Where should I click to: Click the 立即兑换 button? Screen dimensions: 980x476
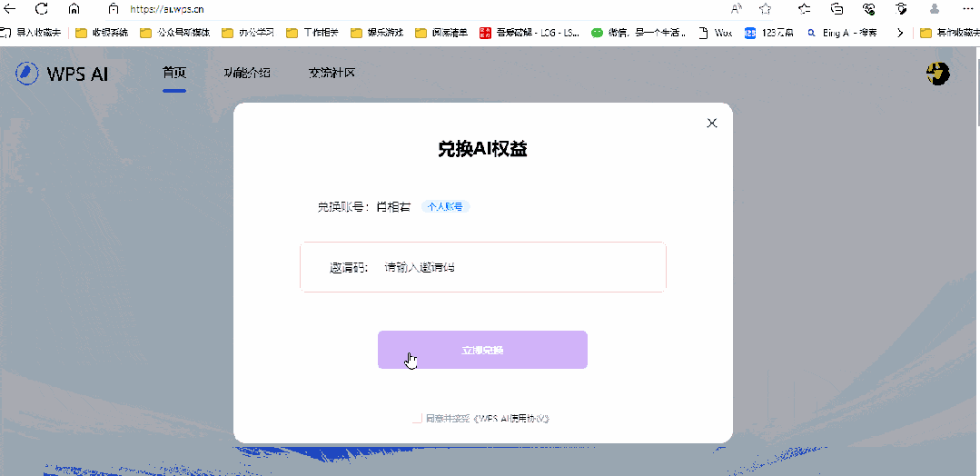click(482, 350)
